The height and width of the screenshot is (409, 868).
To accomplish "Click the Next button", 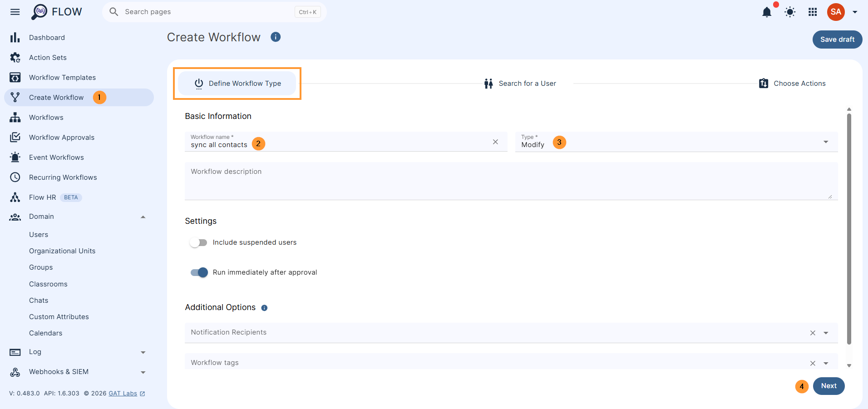I will (x=829, y=386).
